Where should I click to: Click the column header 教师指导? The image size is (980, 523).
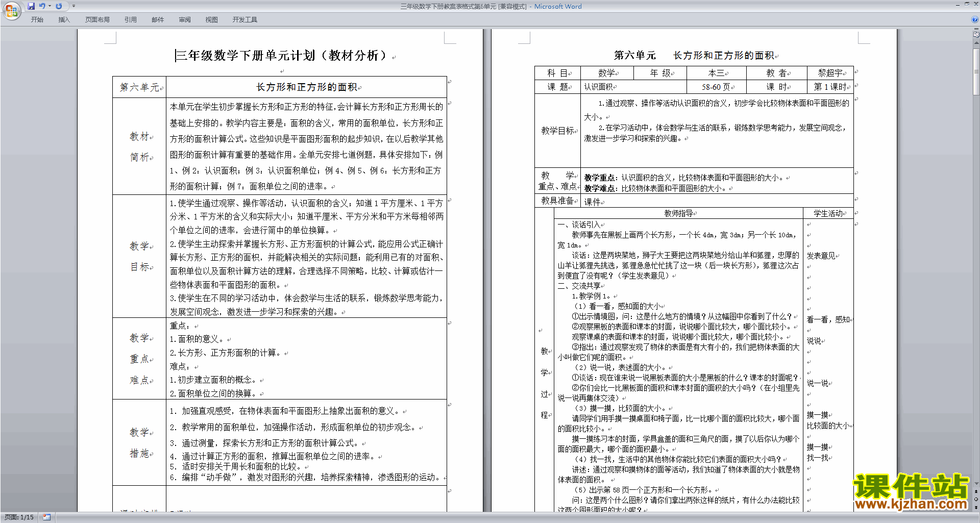pyautogui.click(x=678, y=213)
